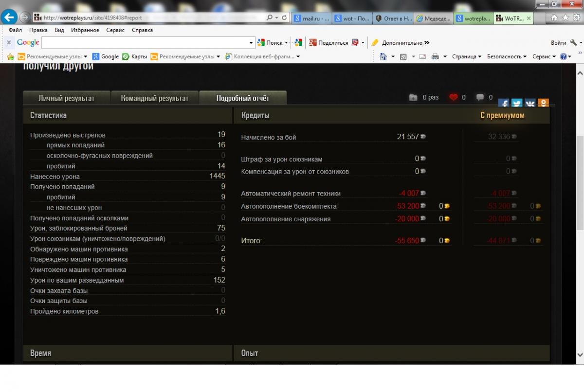Toggle the 'С премиумом' credits view
Image resolution: width=584 pixels, height=392 pixels.
pyautogui.click(x=502, y=116)
